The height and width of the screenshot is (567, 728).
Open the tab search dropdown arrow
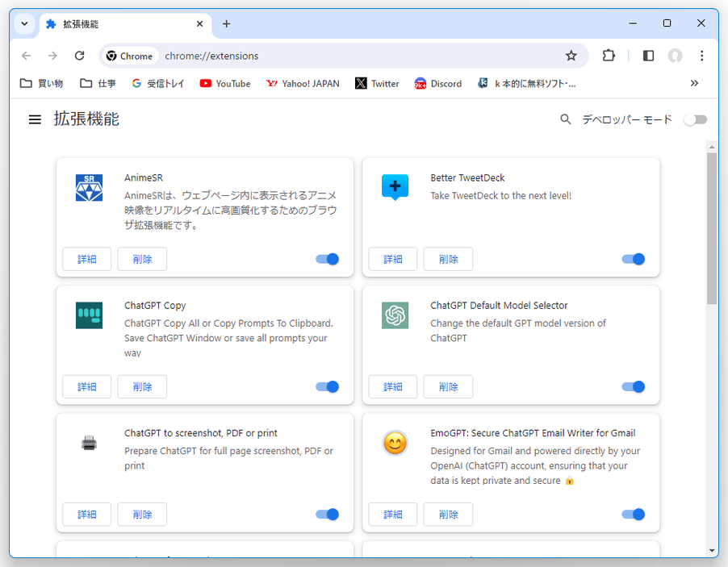click(24, 23)
